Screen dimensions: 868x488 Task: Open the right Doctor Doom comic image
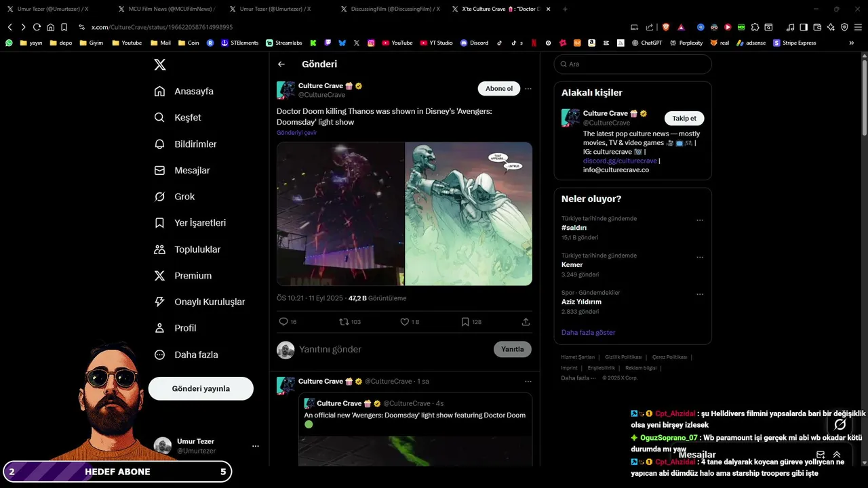469,213
